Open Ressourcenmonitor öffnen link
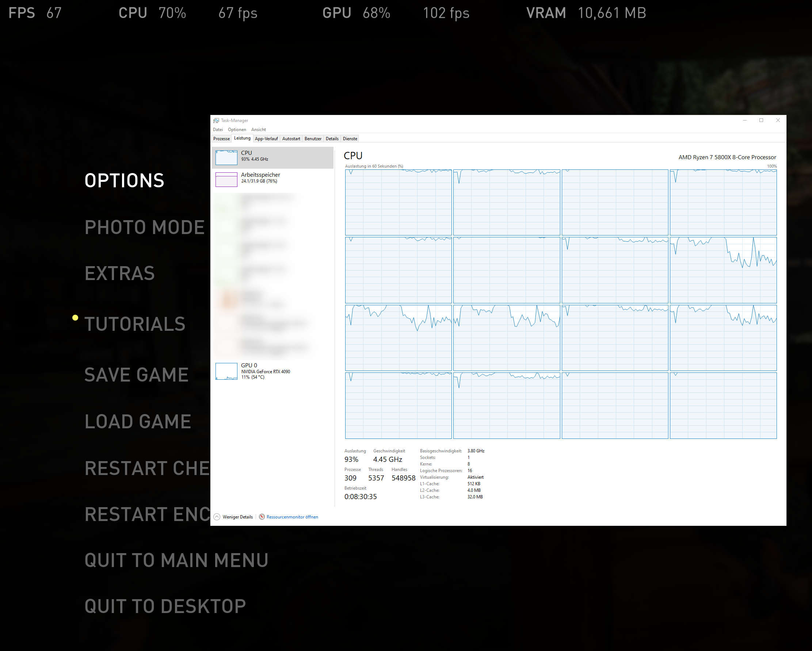The image size is (812, 651). point(292,517)
